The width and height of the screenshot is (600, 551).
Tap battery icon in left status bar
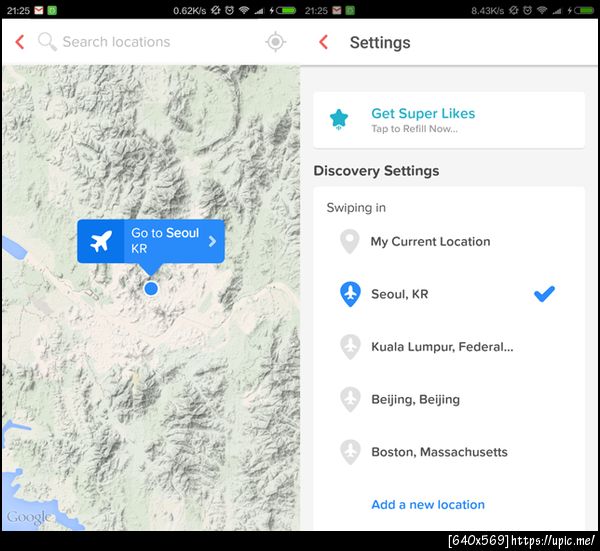286,10
